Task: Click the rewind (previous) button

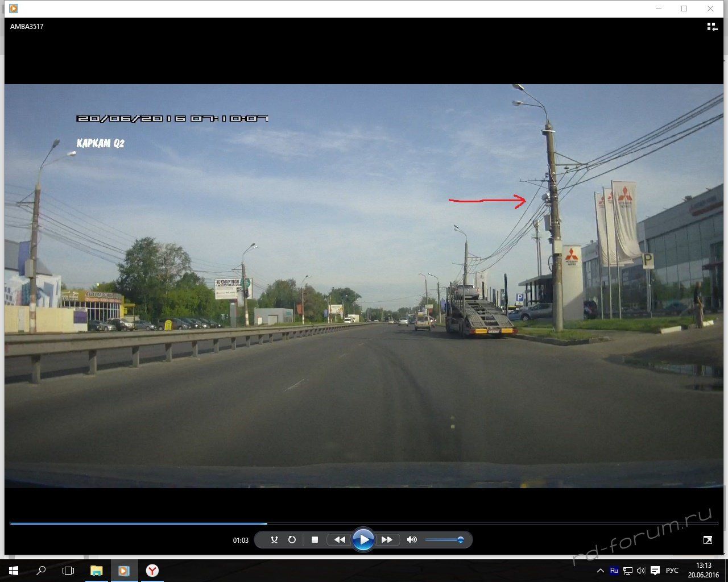Action: click(x=340, y=540)
